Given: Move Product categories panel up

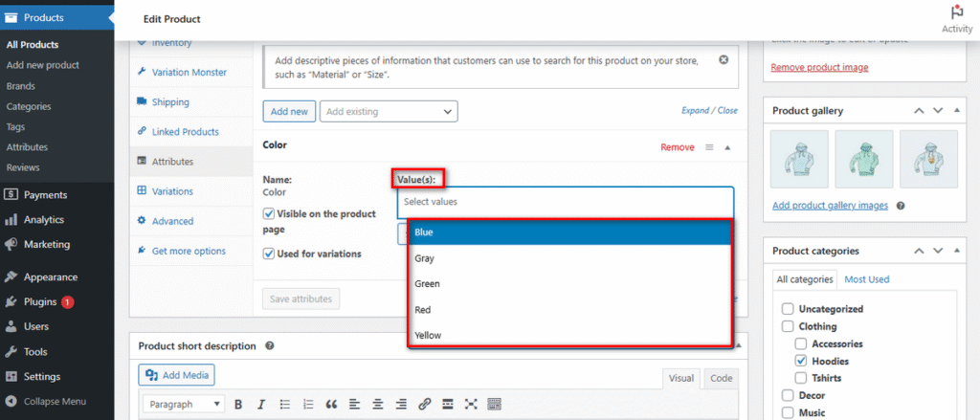Looking at the screenshot, I should click(x=918, y=251).
